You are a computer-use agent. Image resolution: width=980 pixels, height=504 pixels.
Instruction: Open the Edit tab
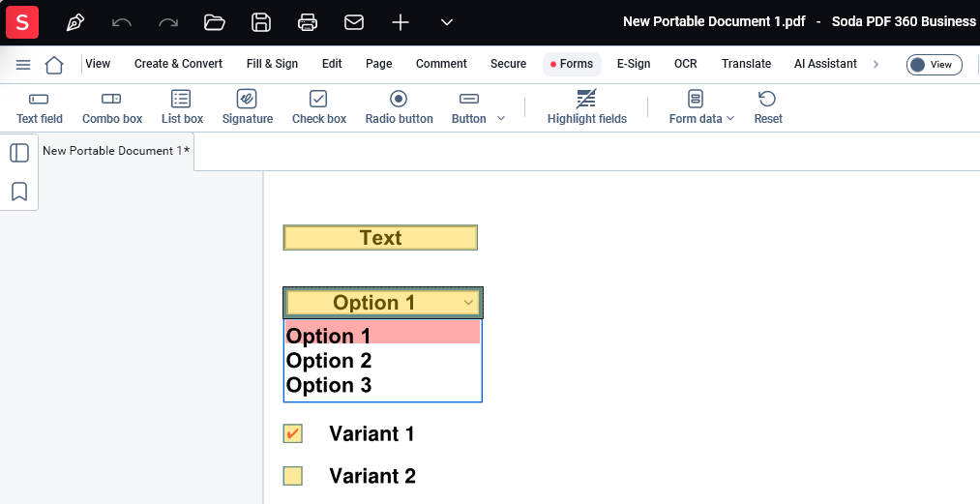pos(332,64)
